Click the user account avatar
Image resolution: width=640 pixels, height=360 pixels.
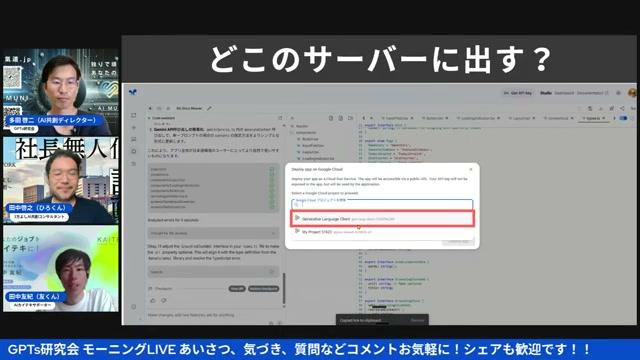(632, 93)
